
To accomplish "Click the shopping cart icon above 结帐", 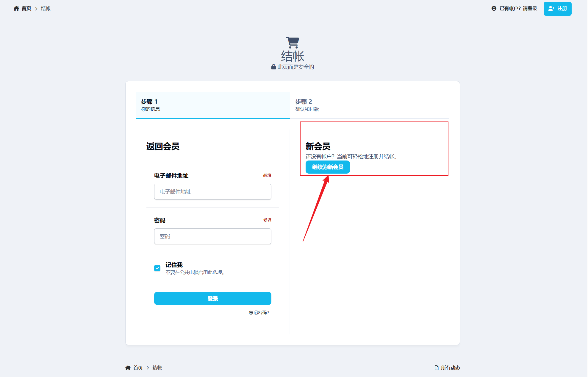I will click(293, 43).
